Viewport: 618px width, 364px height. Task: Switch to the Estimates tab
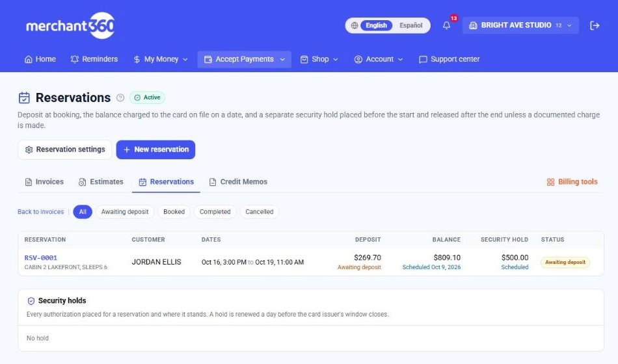pos(101,182)
